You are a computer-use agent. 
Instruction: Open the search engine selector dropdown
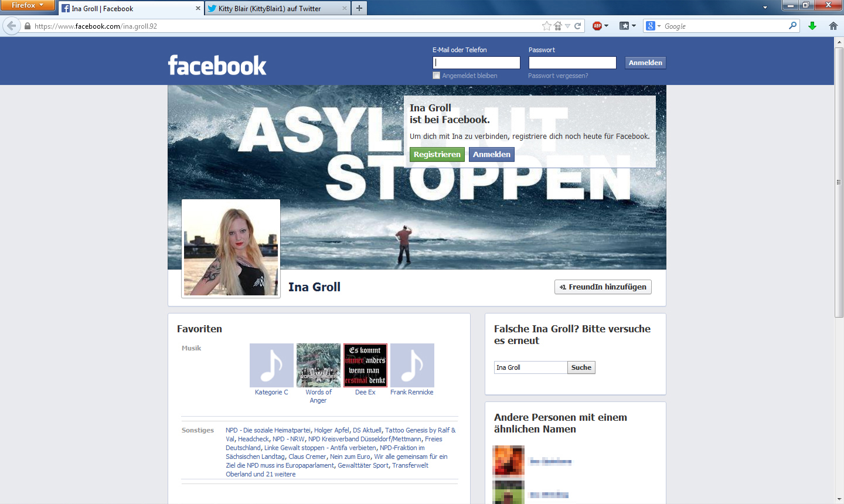coord(653,26)
